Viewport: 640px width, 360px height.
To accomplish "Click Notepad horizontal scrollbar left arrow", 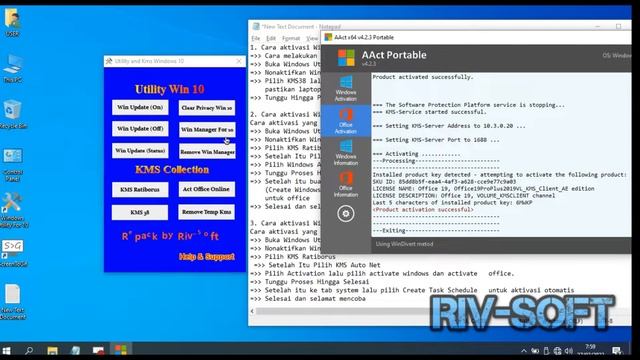I will pyautogui.click(x=253, y=311).
